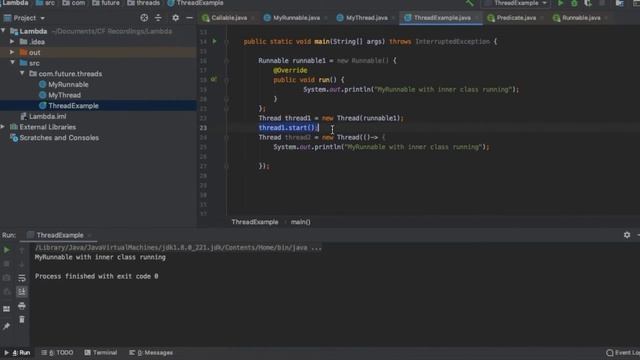Click print icon in Run console
The height and width of the screenshot is (360, 640).
22,306
